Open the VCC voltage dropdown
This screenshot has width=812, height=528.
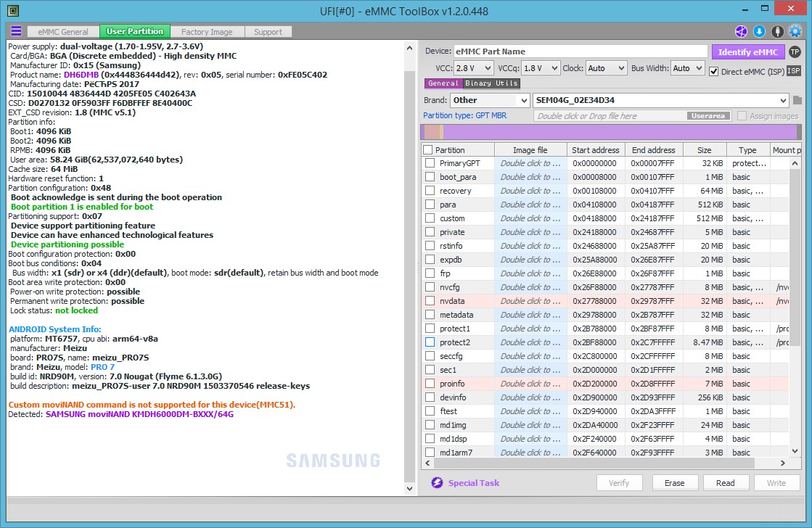pyautogui.click(x=473, y=68)
